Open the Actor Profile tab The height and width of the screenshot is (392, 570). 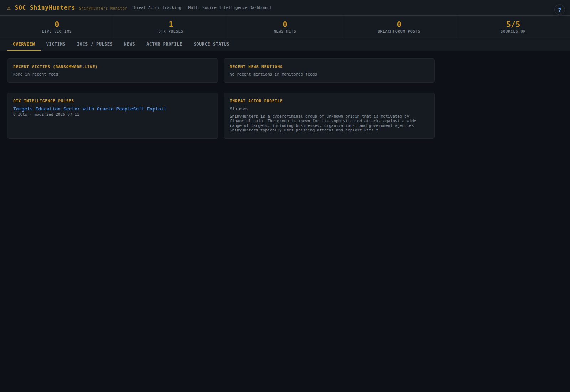point(164,44)
